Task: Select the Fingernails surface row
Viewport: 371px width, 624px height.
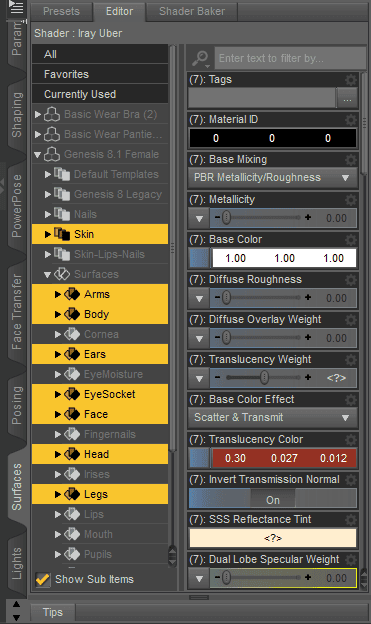Action: tap(100, 434)
